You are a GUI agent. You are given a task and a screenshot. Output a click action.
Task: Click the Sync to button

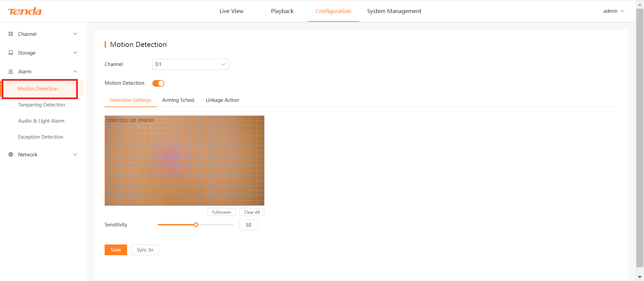coord(145,250)
